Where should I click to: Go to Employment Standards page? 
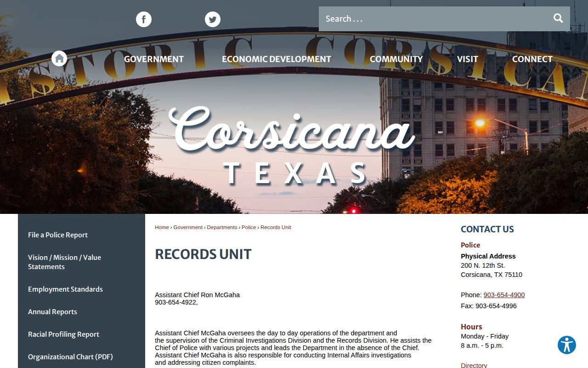[65, 289]
